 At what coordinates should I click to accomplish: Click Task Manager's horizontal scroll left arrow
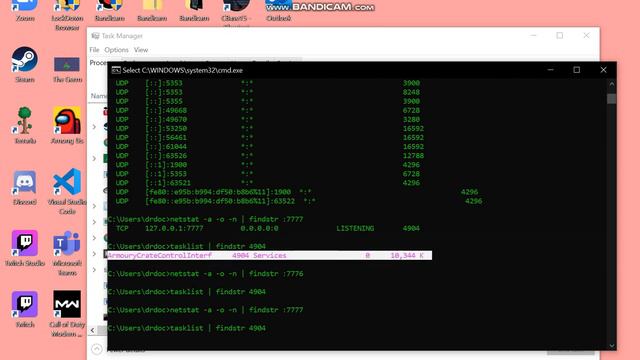click(x=93, y=330)
